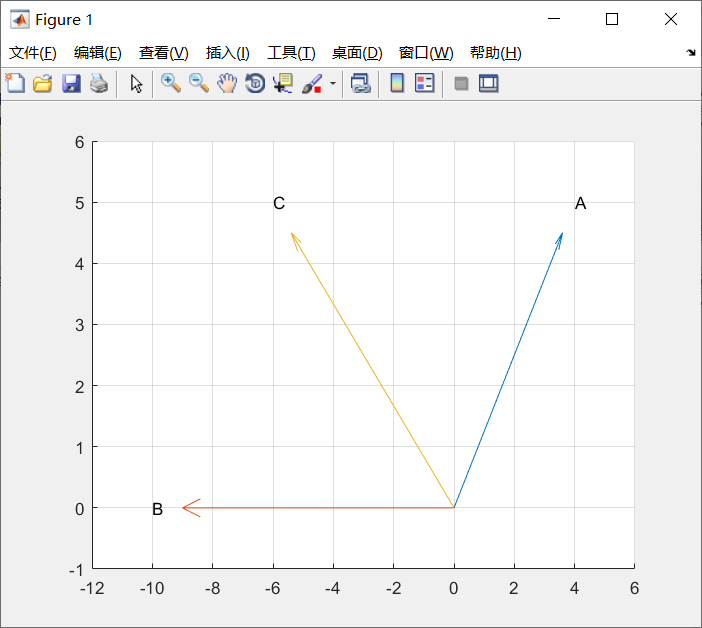Insert a legend using the toolbar icon
The image size is (702, 628).
point(424,84)
